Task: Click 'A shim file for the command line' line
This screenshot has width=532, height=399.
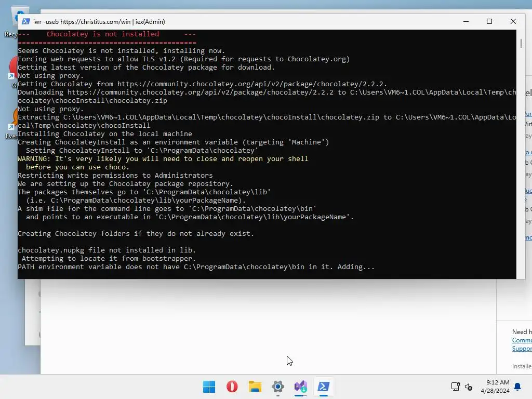Action: (167, 209)
